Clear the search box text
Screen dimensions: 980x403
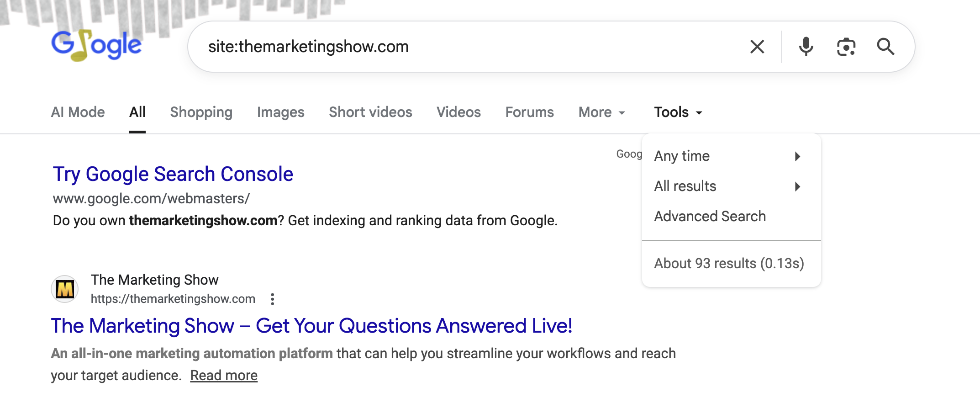(757, 47)
